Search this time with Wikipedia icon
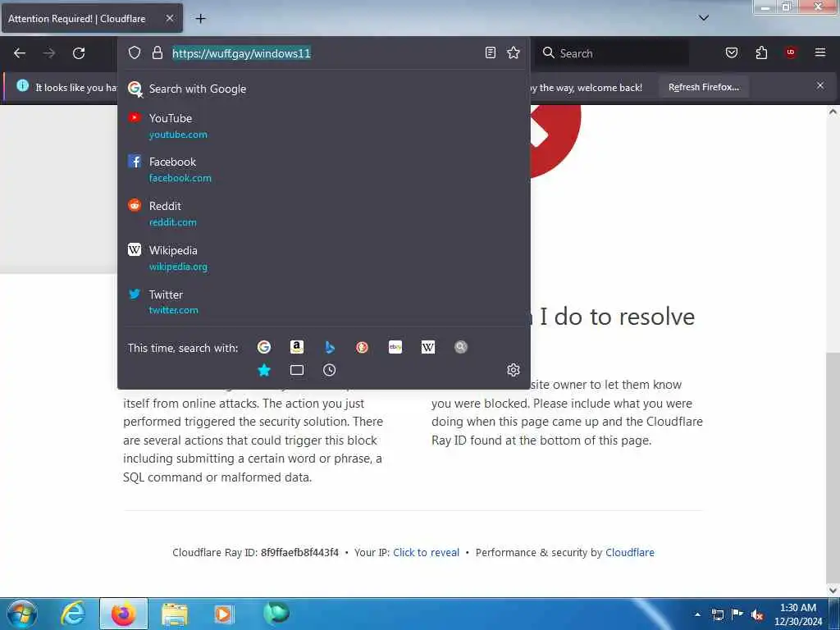The image size is (840, 630). (x=428, y=347)
